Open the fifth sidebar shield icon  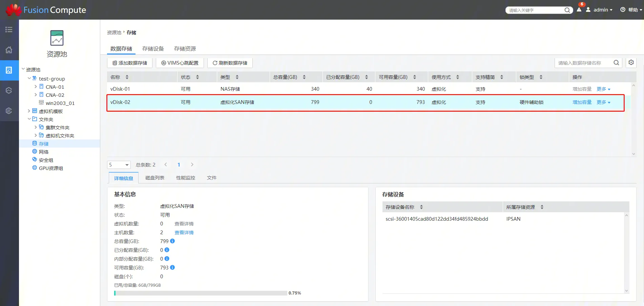point(9,111)
